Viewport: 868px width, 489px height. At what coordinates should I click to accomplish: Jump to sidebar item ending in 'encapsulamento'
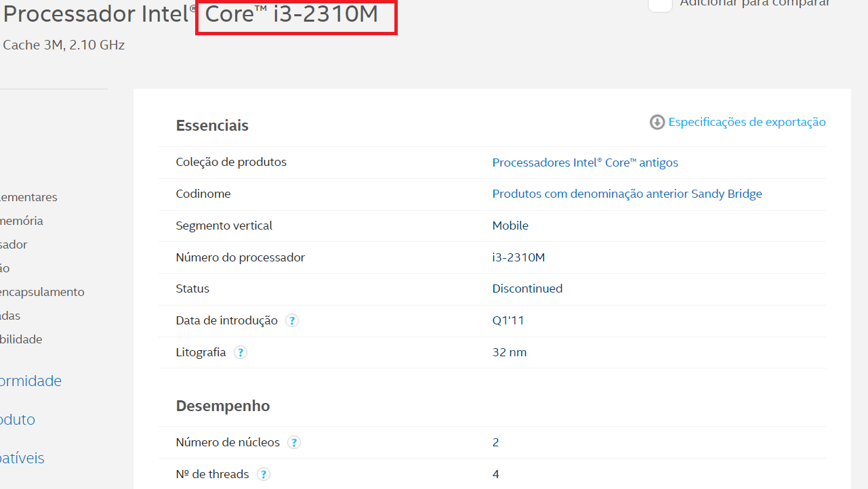42,292
